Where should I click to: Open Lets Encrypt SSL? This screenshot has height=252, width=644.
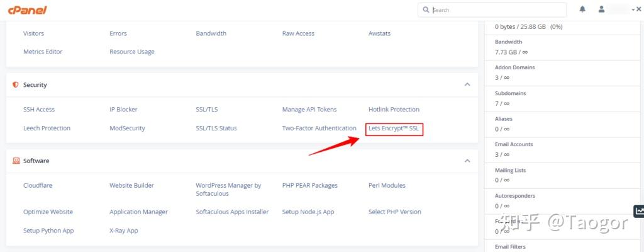[x=394, y=129]
